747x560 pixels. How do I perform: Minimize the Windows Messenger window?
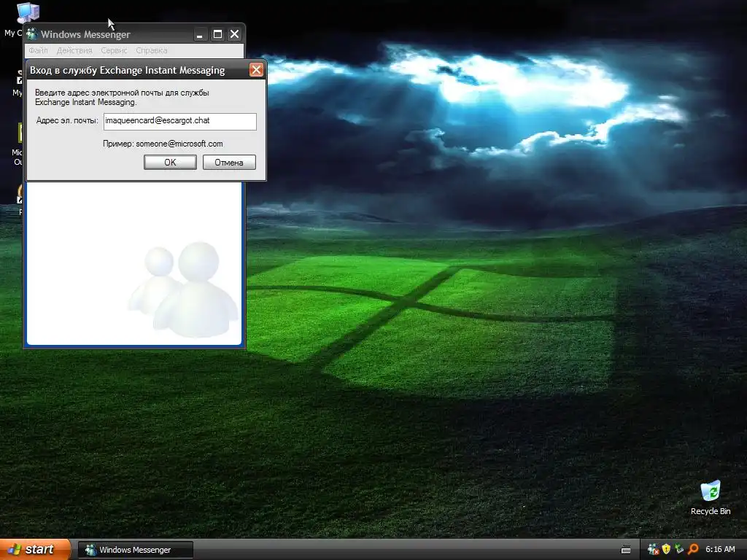coord(200,34)
